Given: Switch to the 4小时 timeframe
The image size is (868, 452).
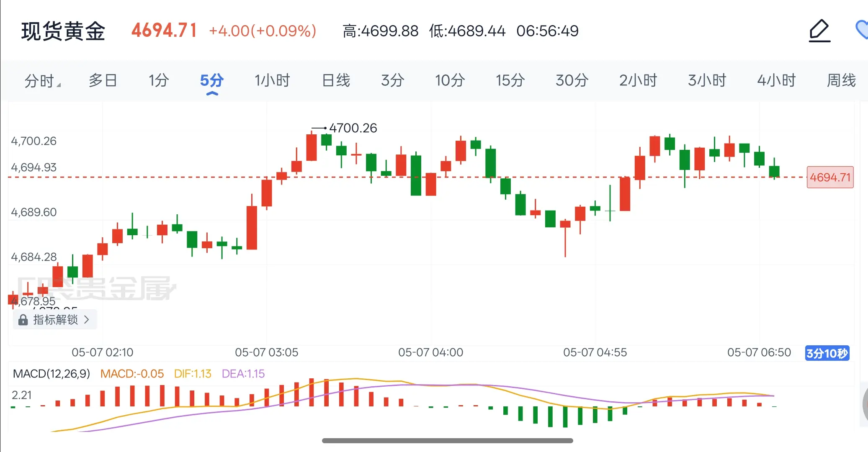Looking at the screenshot, I should click(776, 80).
